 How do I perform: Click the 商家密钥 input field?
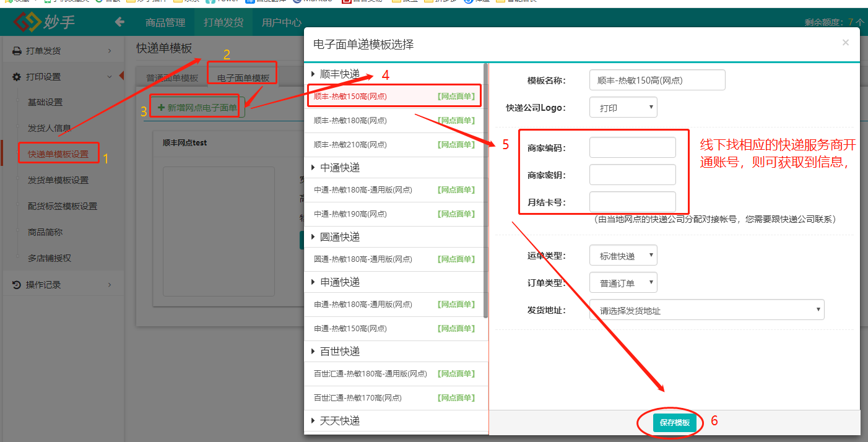(x=632, y=175)
